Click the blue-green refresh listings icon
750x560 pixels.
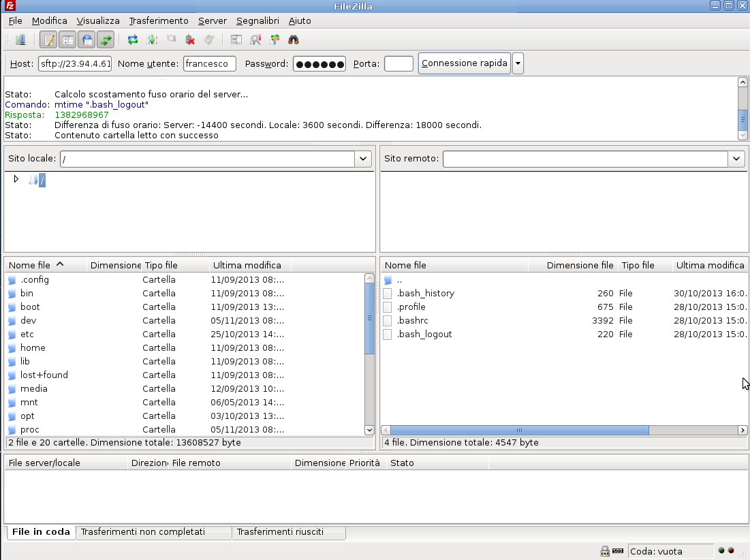(133, 40)
